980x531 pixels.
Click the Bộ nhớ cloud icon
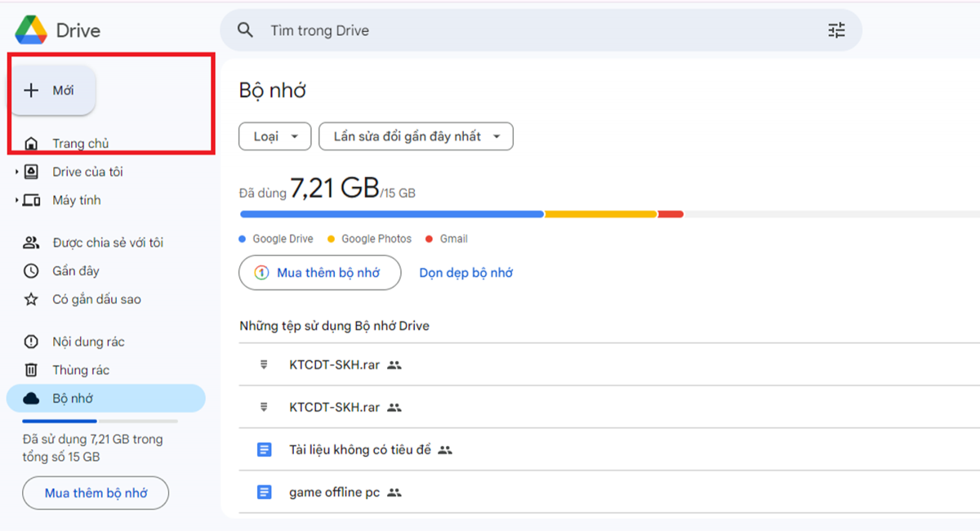pos(31,399)
